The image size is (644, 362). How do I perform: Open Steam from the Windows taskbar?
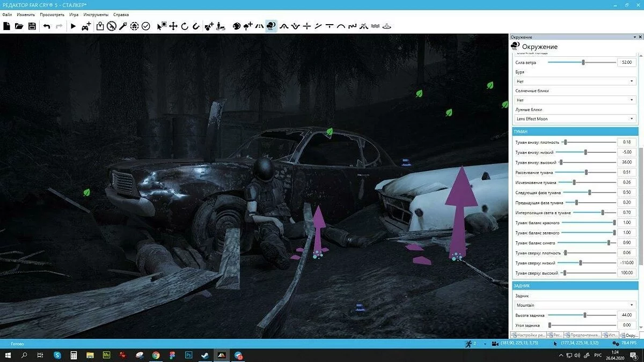tap(204, 355)
